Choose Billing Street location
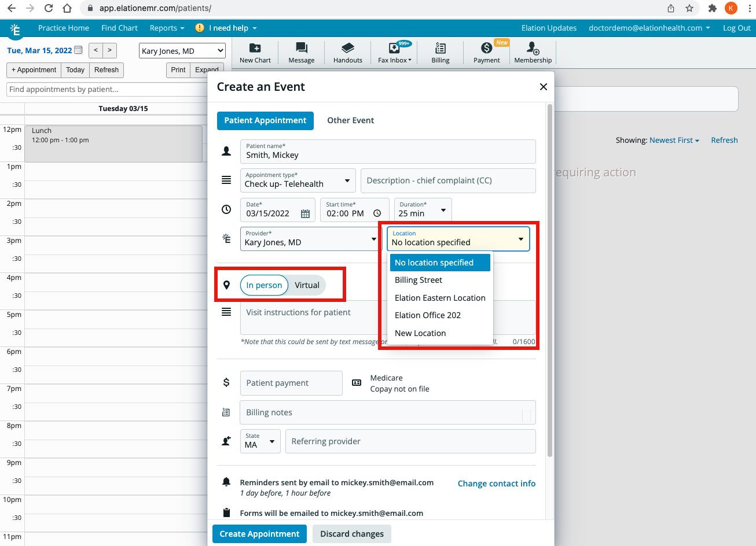 coord(440,280)
